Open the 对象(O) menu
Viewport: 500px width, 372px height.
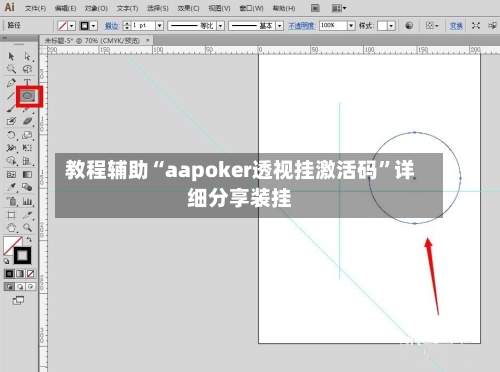pyautogui.click(x=96, y=8)
